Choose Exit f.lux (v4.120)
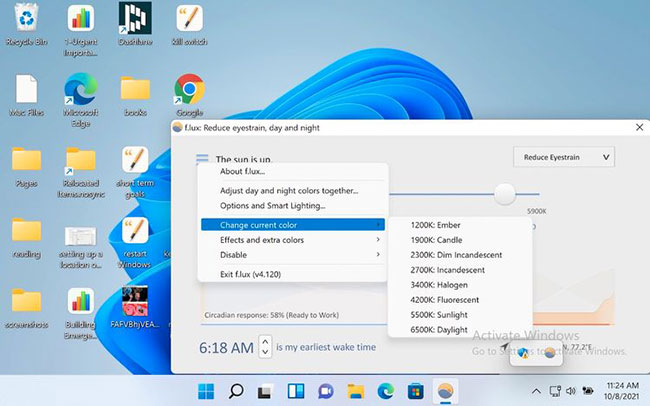The image size is (650, 406). click(x=293, y=274)
